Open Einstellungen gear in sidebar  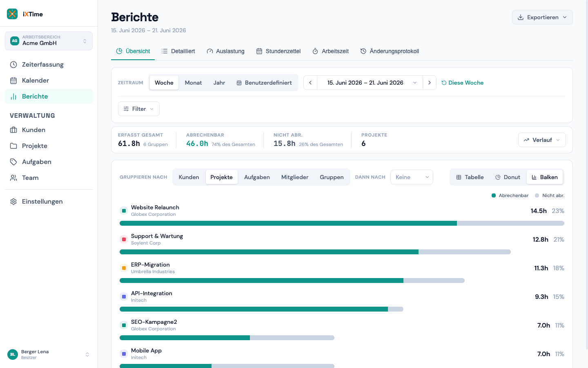click(49, 202)
